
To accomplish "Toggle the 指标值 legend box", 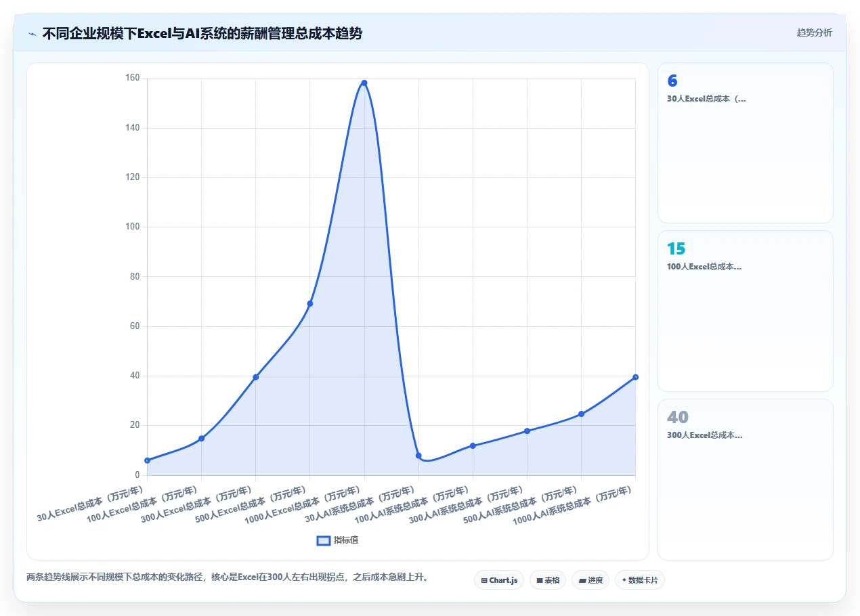I will [324, 540].
